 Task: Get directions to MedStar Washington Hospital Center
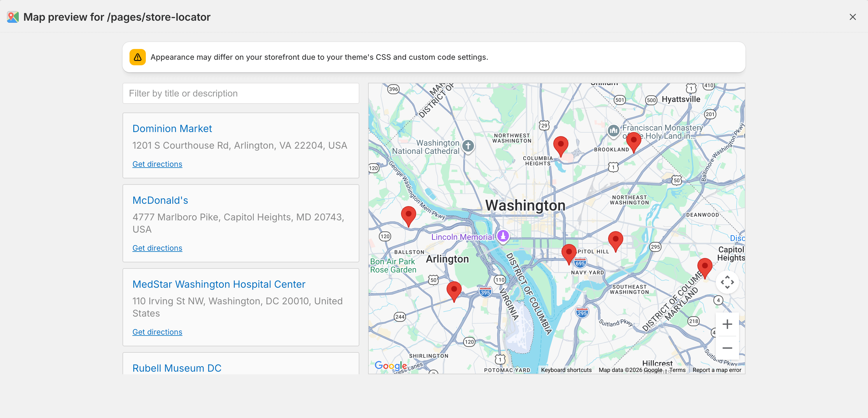pos(157,332)
